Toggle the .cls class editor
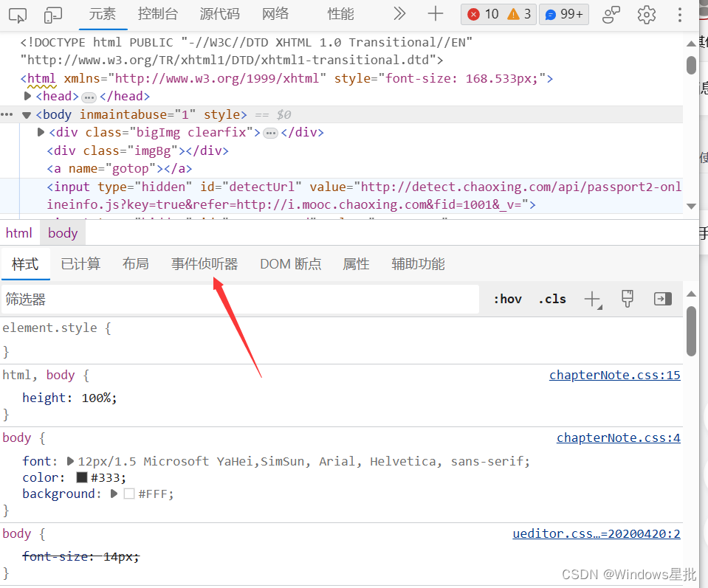Image resolution: width=708 pixels, height=588 pixels. pyautogui.click(x=552, y=300)
